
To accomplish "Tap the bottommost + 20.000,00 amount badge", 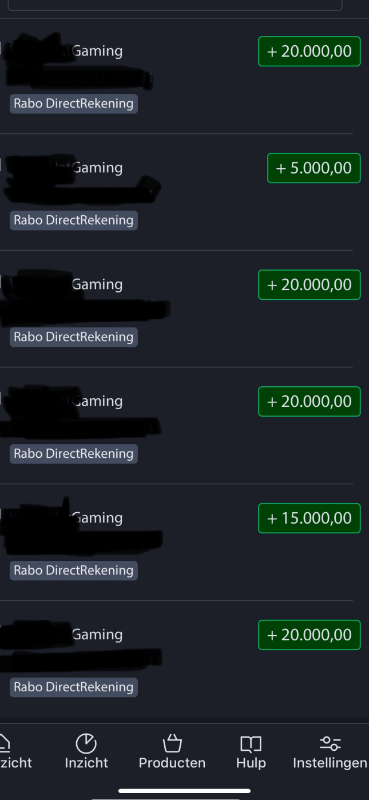I will tap(309, 635).
